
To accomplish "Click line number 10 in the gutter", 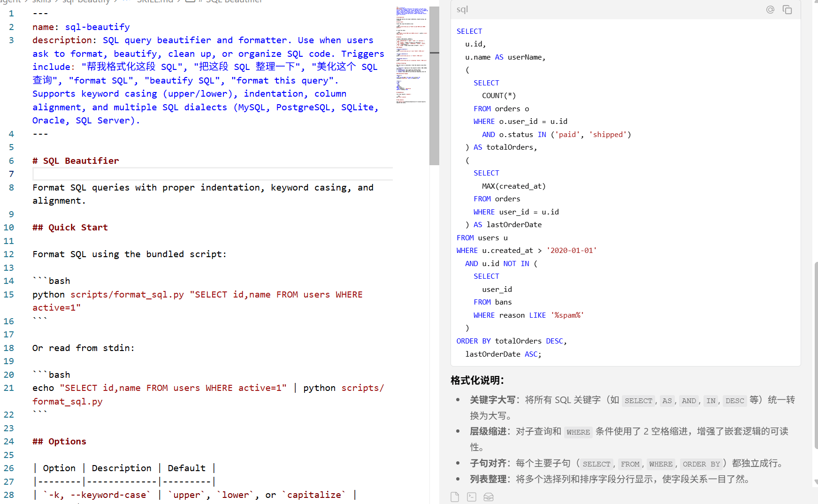I will tap(9, 228).
